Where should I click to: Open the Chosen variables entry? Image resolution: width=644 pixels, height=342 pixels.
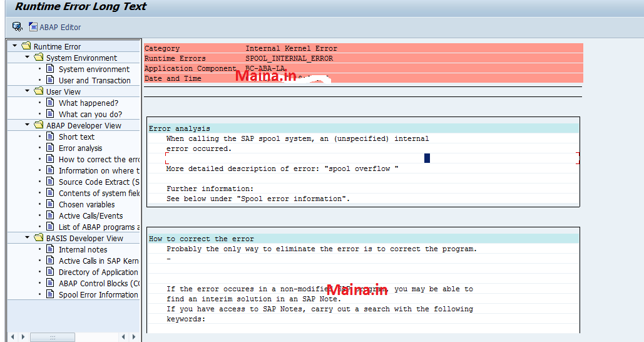(86, 204)
